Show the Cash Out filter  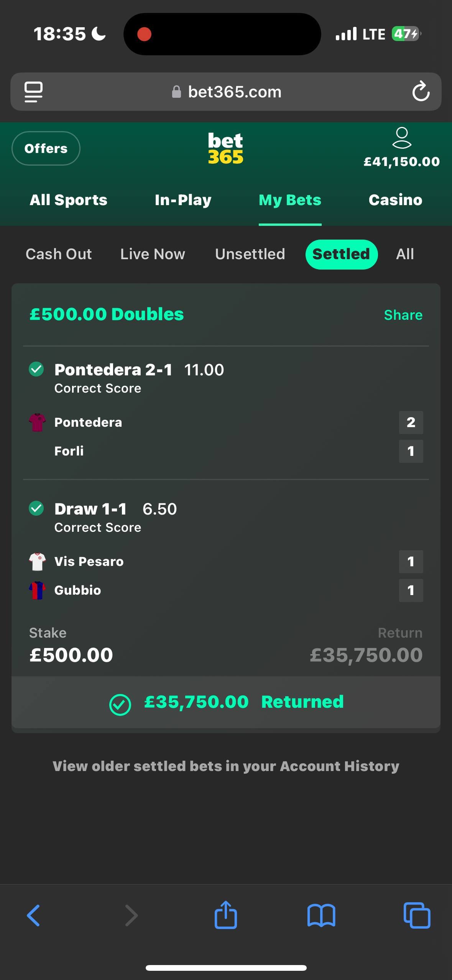[59, 254]
